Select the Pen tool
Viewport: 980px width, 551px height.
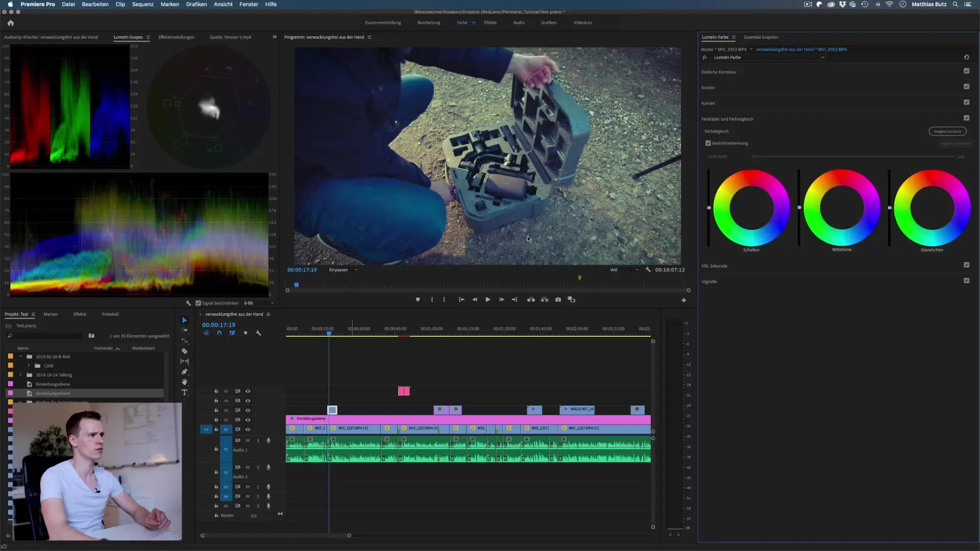point(184,371)
